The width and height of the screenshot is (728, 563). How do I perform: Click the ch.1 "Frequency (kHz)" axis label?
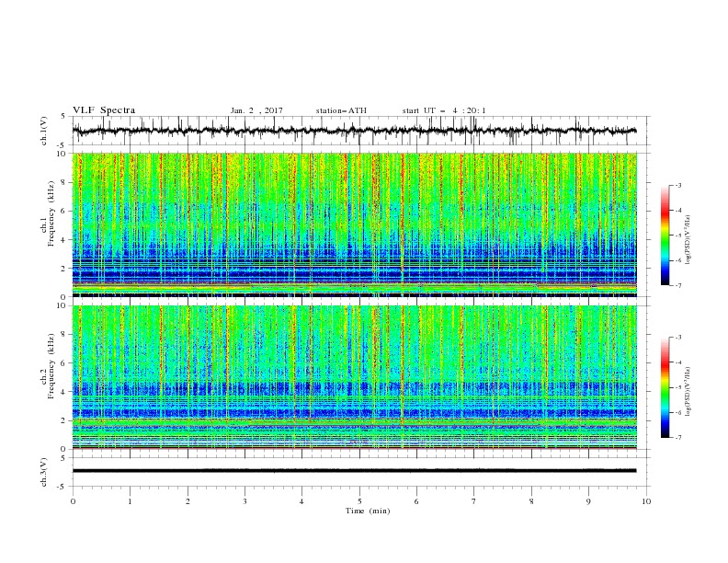pyautogui.click(x=51, y=213)
